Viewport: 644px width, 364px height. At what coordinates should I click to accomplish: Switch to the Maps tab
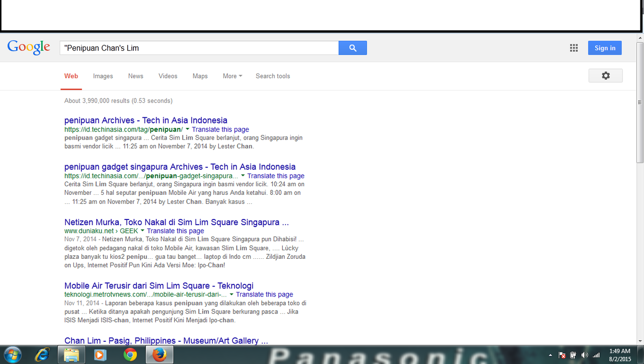tap(200, 76)
